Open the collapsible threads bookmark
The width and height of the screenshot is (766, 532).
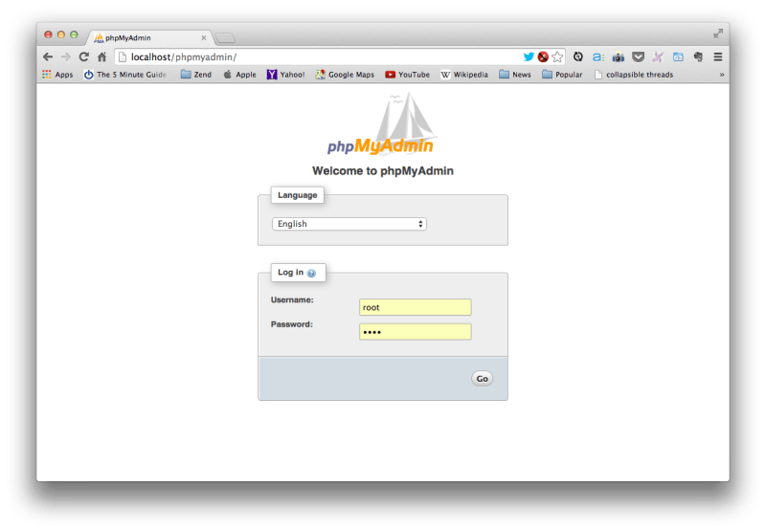634,75
